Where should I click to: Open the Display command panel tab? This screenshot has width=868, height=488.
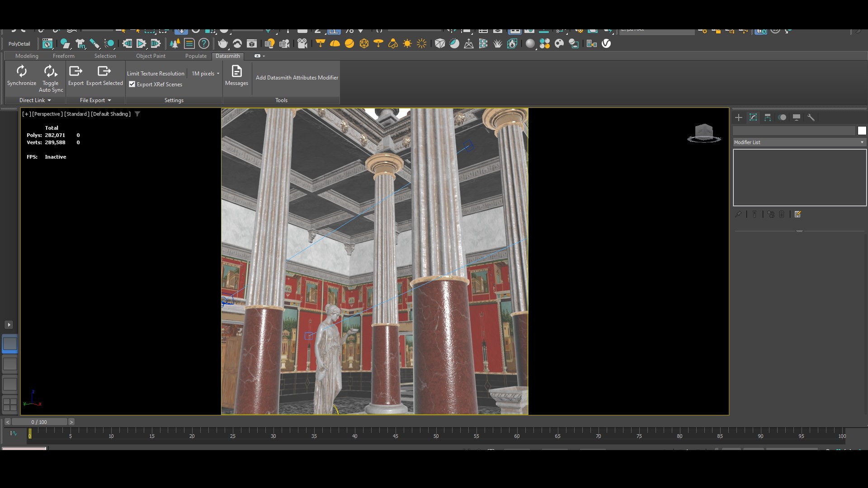(797, 117)
